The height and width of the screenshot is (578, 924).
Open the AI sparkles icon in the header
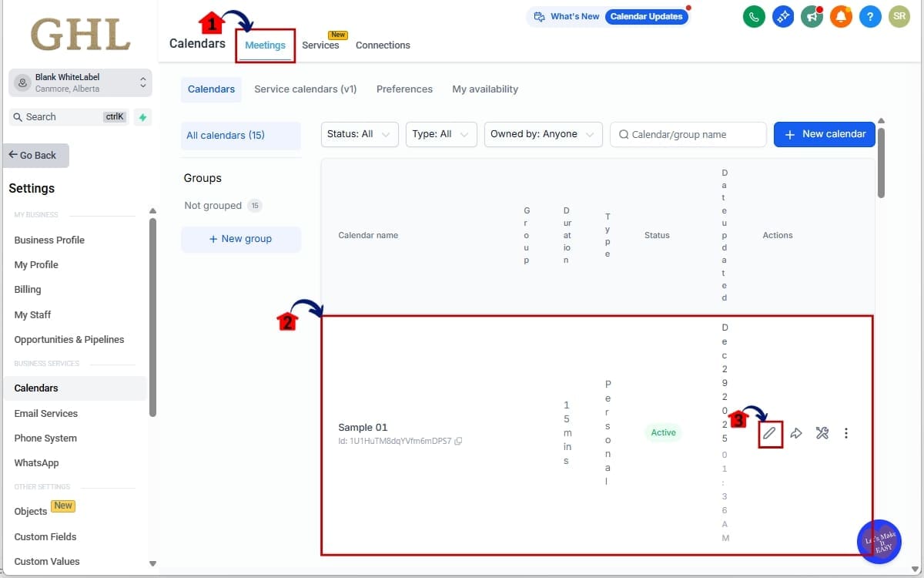(782, 16)
